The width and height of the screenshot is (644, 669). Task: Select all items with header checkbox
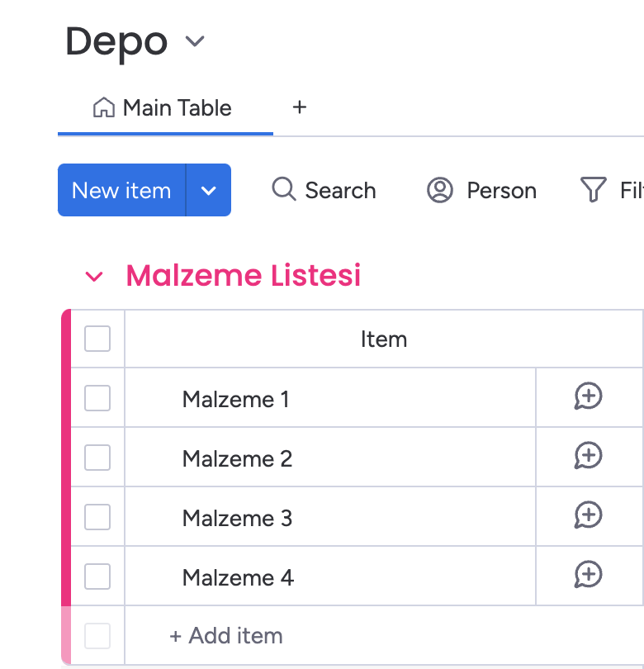click(97, 339)
